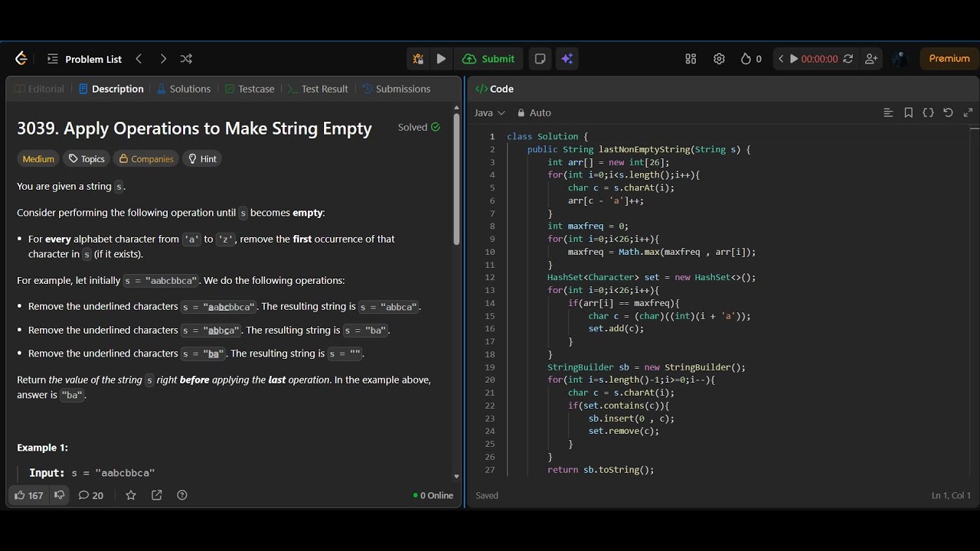This screenshot has height=551, width=980.
Task: Click the Solved status indicator
Action: [419, 127]
